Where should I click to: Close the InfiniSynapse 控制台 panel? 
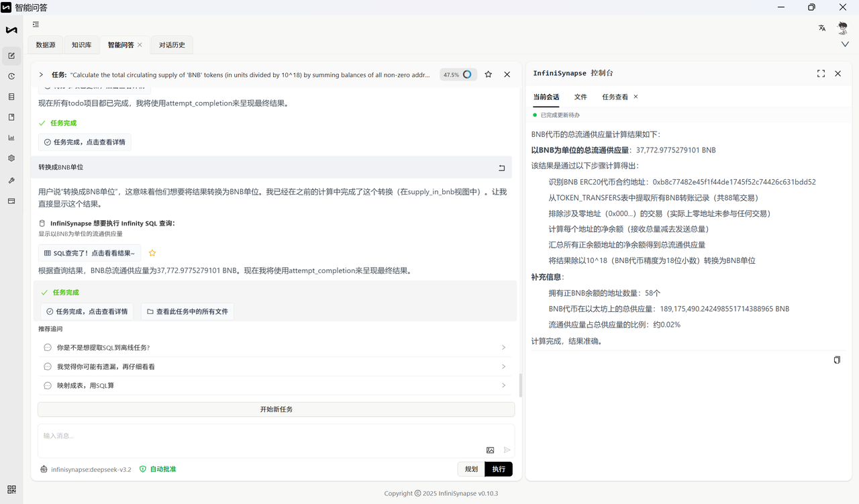[x=838, y=73]
